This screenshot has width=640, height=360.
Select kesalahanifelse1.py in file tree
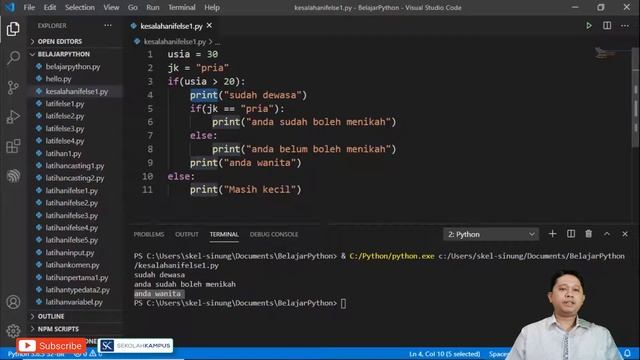click(x=76, y=91)
